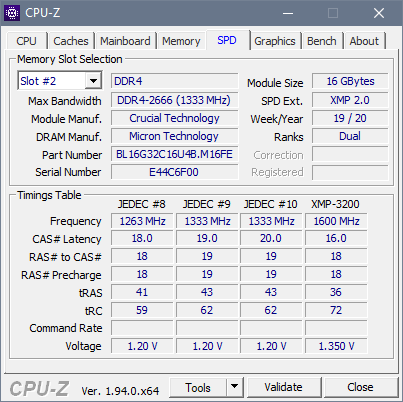The image size is (403, 402).
Task: Click the 1600 MHz XMP frequency cell
Action: click(336, 221)
